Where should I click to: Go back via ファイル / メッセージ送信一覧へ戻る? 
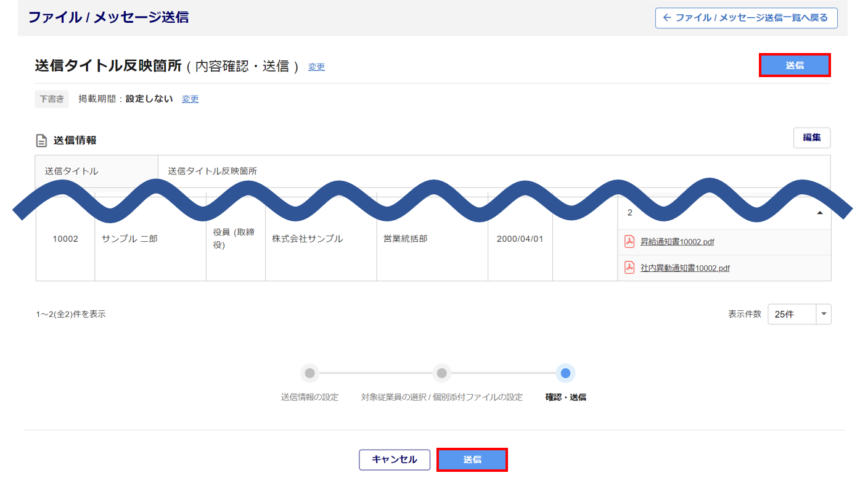(x=746, y=18)
